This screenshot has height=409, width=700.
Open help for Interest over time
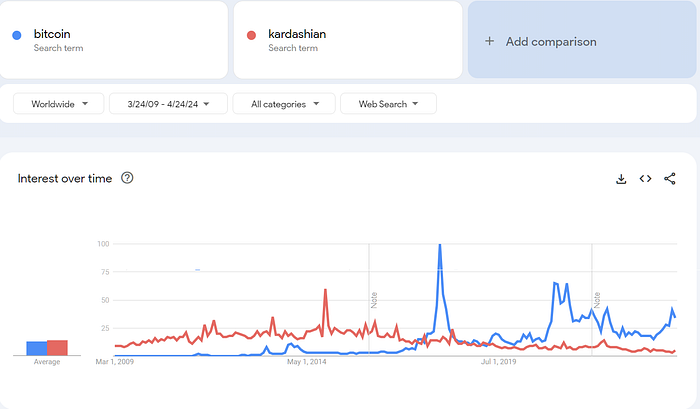(127, 179)
